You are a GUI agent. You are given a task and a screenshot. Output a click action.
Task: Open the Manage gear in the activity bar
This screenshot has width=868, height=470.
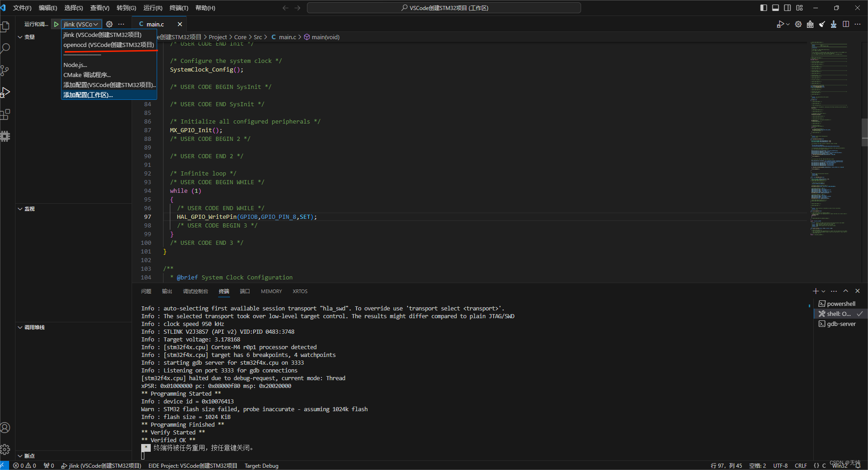(x=5, y=449)
